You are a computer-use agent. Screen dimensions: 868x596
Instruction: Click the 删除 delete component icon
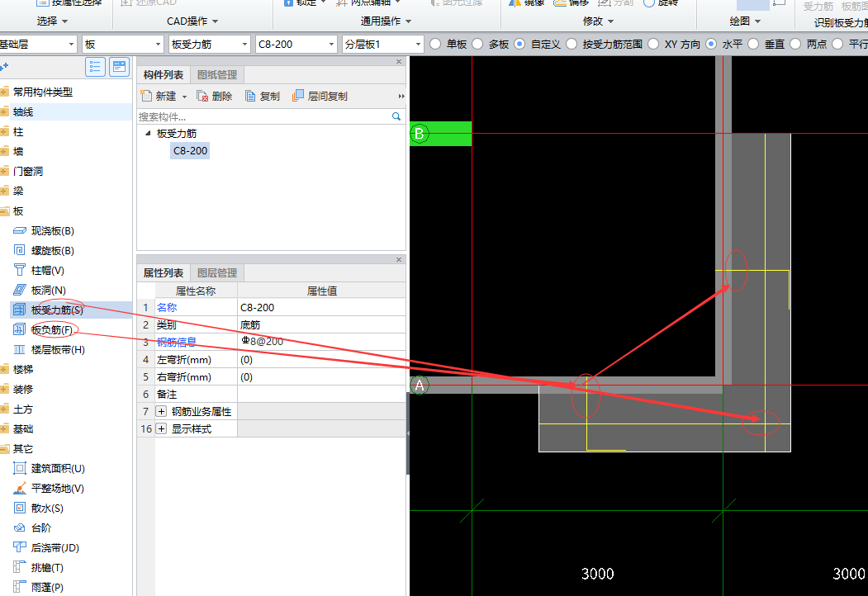coord(202,97)
